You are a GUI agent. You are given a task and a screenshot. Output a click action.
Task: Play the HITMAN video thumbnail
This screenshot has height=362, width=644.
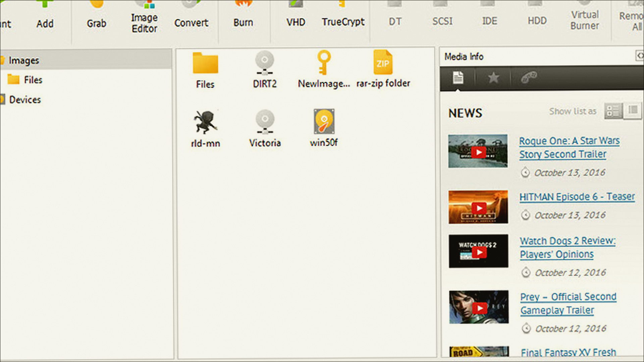click(478, 207)
